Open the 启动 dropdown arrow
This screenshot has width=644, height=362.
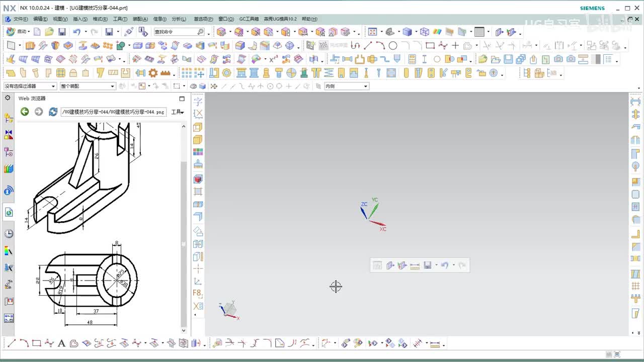29,32
